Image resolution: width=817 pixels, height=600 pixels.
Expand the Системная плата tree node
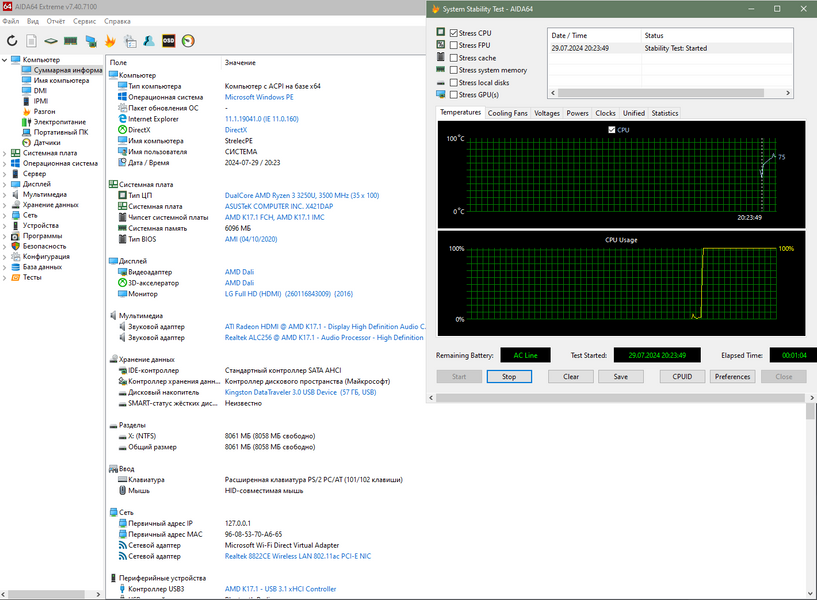[x=5, y=153]
